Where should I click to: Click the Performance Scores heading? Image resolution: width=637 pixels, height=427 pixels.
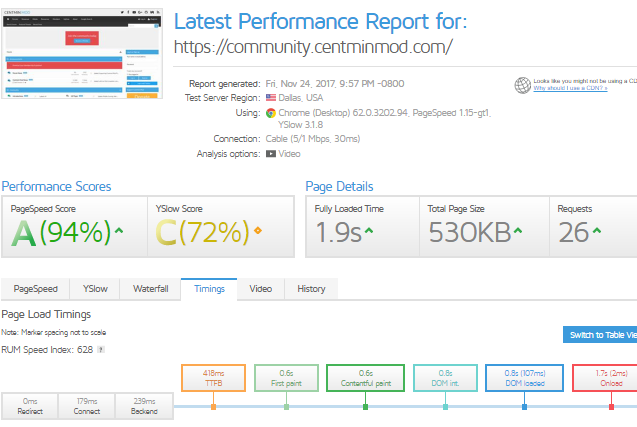[56, 186]
